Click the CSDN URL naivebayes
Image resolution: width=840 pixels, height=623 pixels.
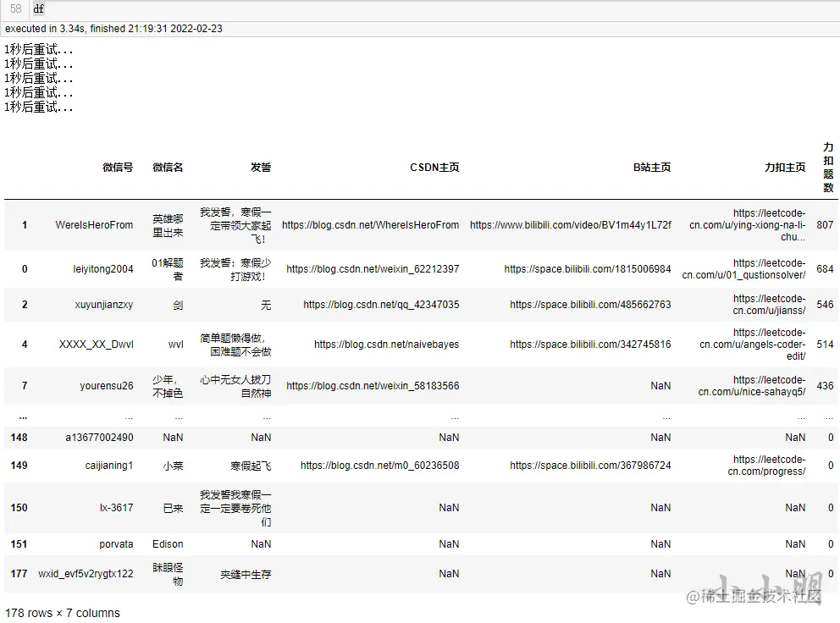click(387, 344)
